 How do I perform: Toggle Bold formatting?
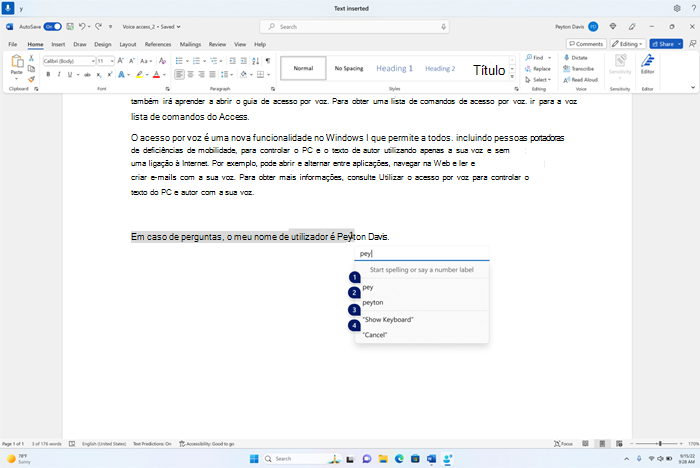point(48,75)
